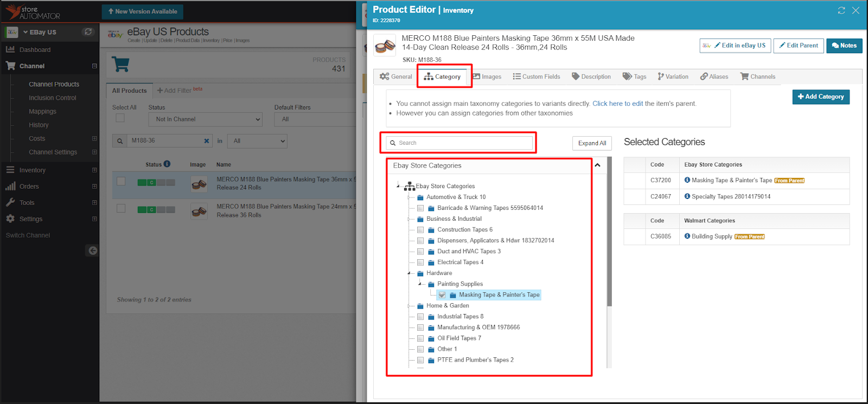868x404 pixels.
Task: Click the info icon beside Building Supply
Action: (687, 236)
